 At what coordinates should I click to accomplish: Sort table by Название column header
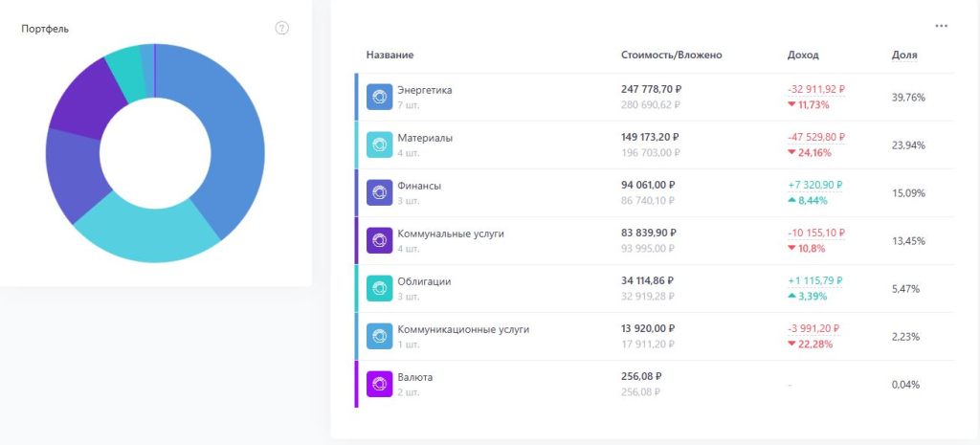tap(390, 56)
